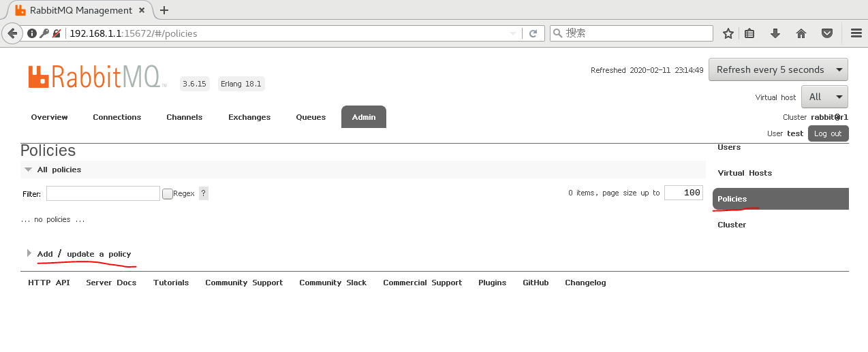The height and width of the screenshot is (352, 868).
Task: Click the Refreshed 2020-02-11 23:14:49 timestamp
Action: click(x=647, y=70)
